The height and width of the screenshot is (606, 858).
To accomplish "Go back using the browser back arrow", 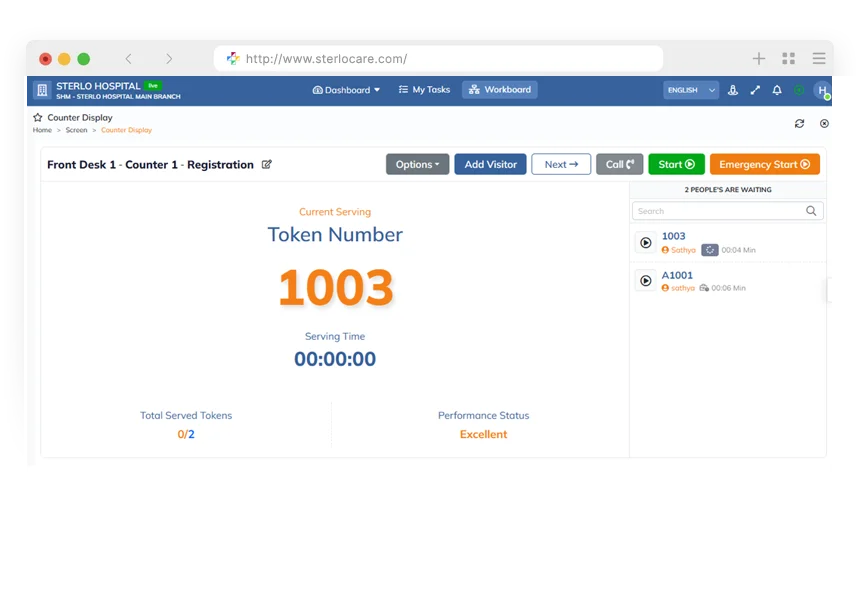I will [x=129, y=59].
